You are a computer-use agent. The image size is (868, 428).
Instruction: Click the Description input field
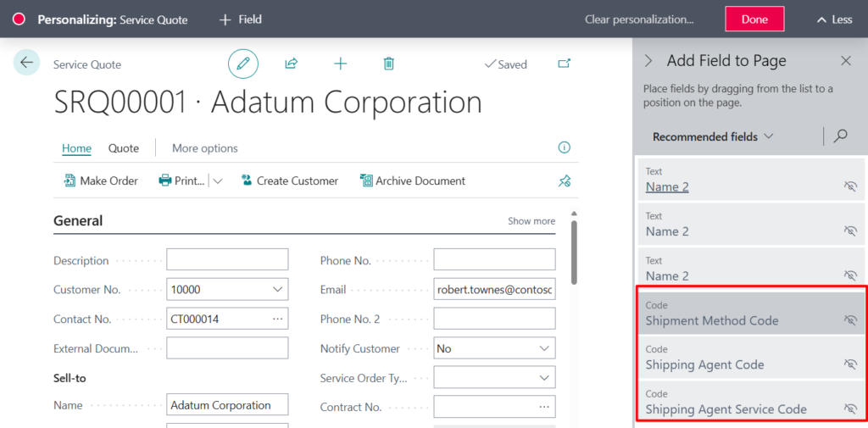coord(227,260)
